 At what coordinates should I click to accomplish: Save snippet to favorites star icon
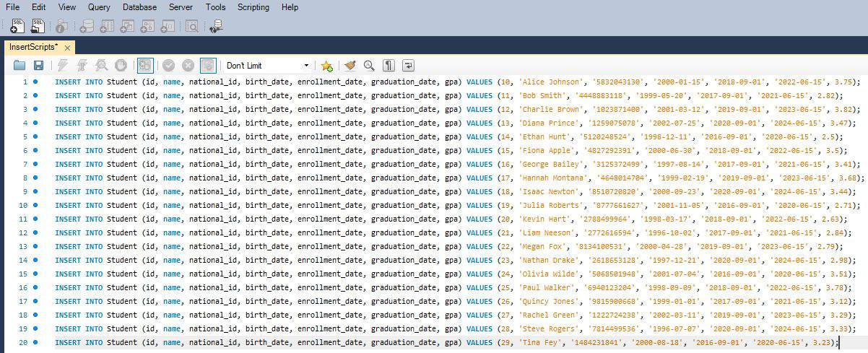click(x=326, y=66)
